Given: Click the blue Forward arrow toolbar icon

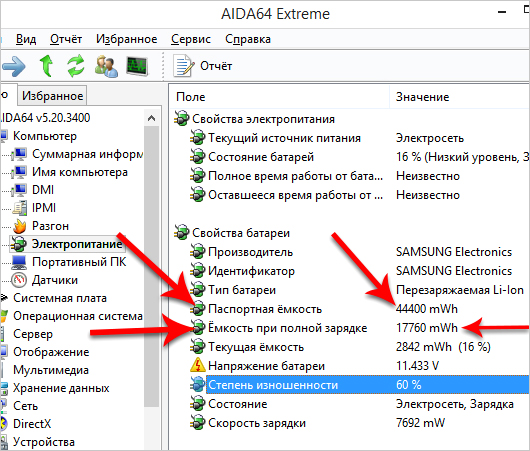Looking at the screenshot, I should (13, 66).
